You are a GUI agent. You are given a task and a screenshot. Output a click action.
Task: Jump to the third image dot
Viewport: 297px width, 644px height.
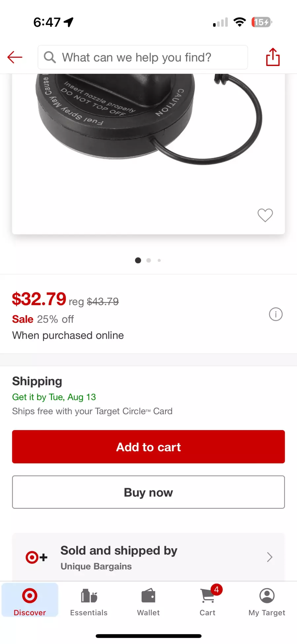coord(159,260)
